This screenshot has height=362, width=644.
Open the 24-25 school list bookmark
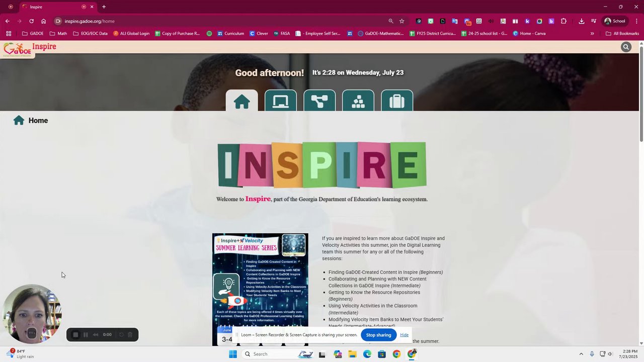tap(484, 34)
